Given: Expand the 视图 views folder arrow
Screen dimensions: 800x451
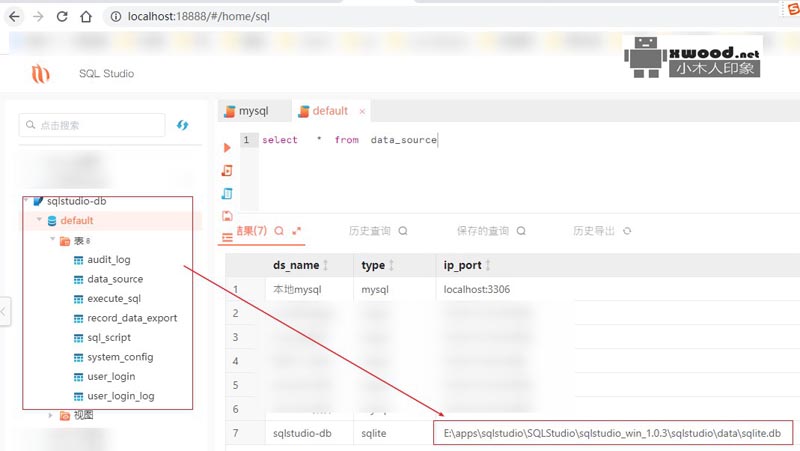Looking at the screenshot, I should point(50,415).
